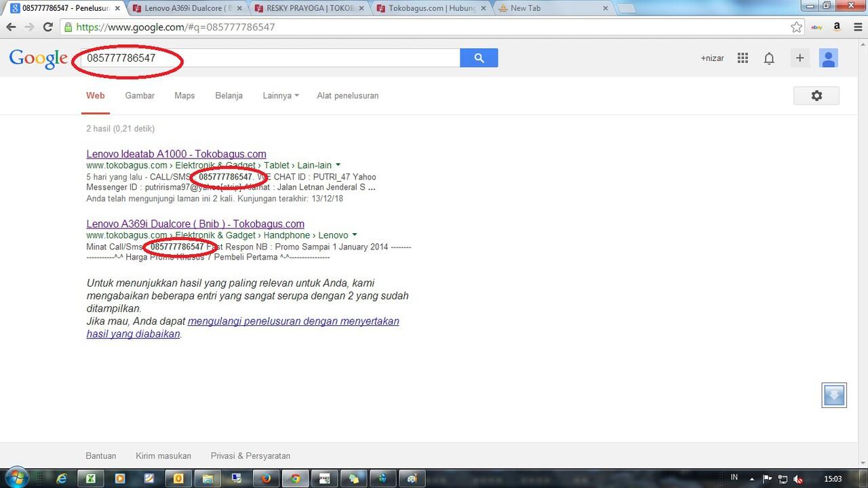The image size is (868, 488).
Task: Click the blue search magnifier button
Action: (479, 58)
